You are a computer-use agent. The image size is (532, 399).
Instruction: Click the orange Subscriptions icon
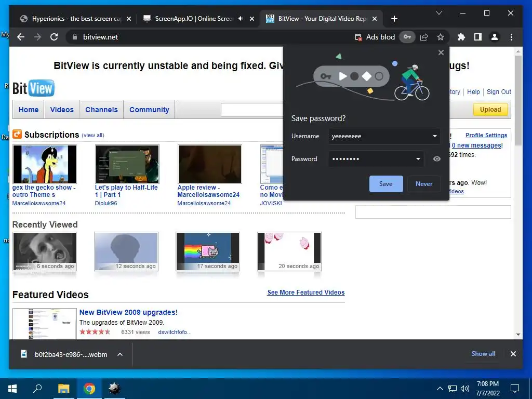pyautogui.click(x=17, y=134)
